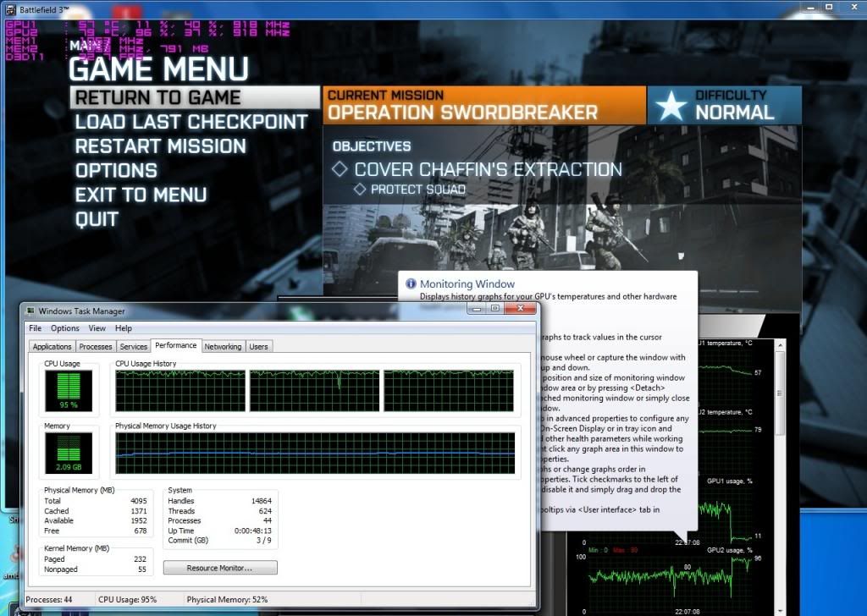Image resolution: width=867 pixels, height=616 pixels.
Task: Open Options in the Battlefield 3 game menu
Action: tap(116, 170)
